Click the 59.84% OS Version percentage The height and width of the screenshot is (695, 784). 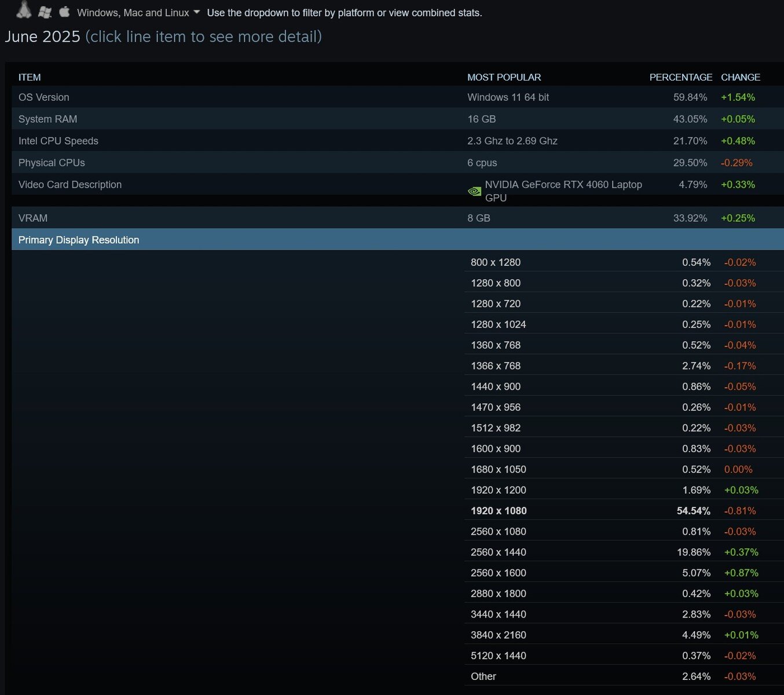coord(690,97)
